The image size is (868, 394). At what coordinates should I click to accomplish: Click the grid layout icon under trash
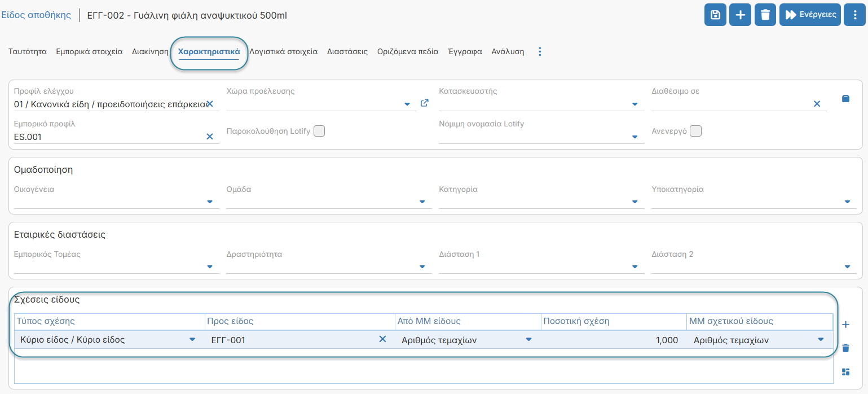click(845, 371)
